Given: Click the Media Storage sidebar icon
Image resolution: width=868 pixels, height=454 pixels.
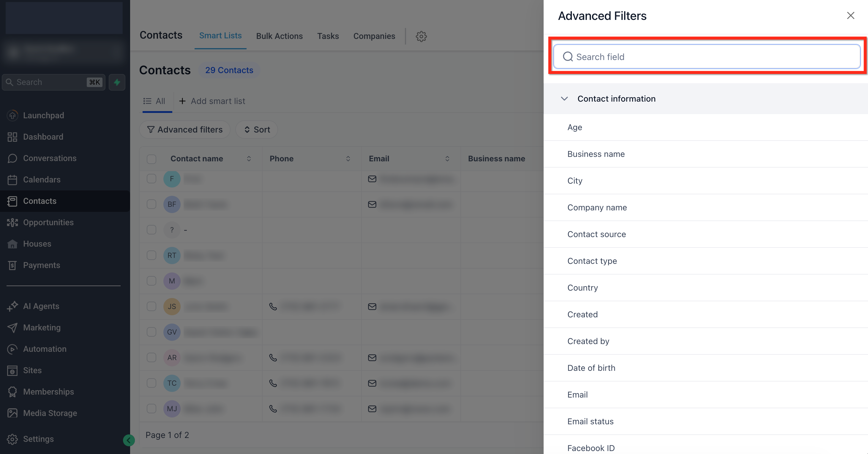Looking at the screenshot, I should pyautogui.click(x=12, y=413).
